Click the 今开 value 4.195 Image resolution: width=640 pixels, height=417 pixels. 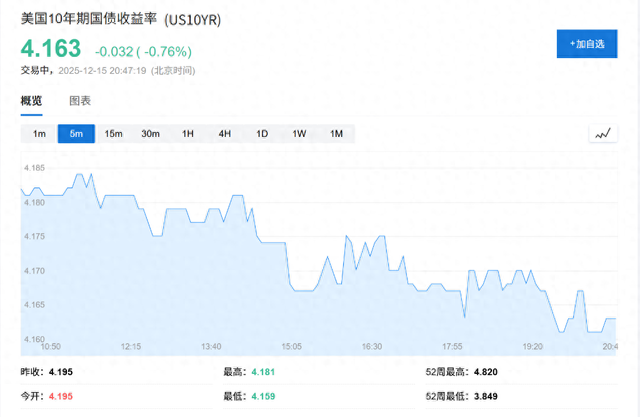61,397
